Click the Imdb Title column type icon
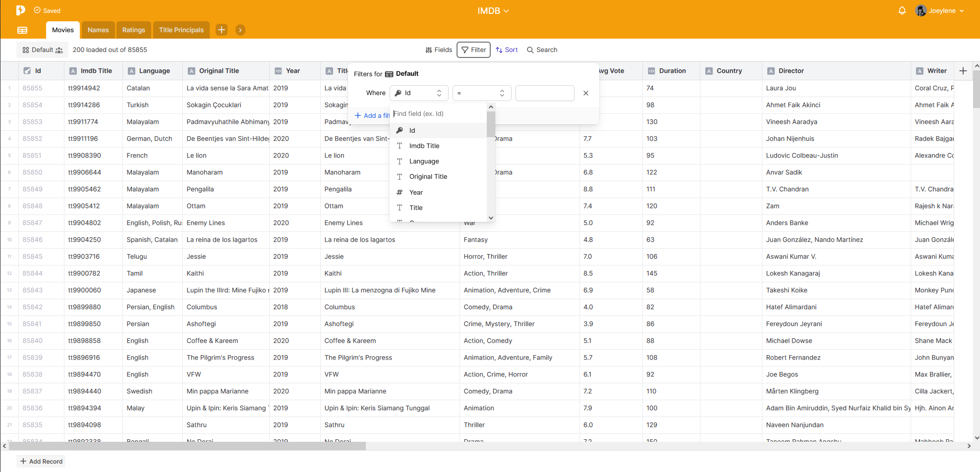 click(x=73, y=71)
